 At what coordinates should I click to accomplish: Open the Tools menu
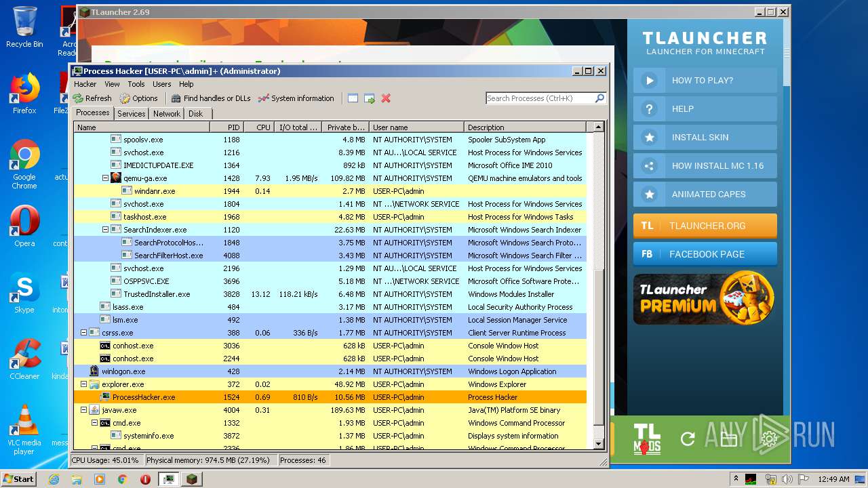(x=136, y=84)
